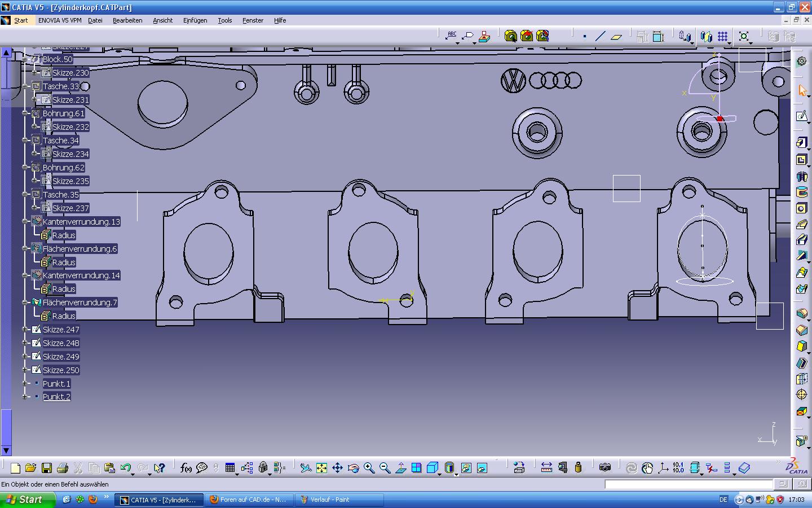This screenshot has height=508, width=812.
Task: Toggle the Hide/Show icon
Action: [466, 468]
